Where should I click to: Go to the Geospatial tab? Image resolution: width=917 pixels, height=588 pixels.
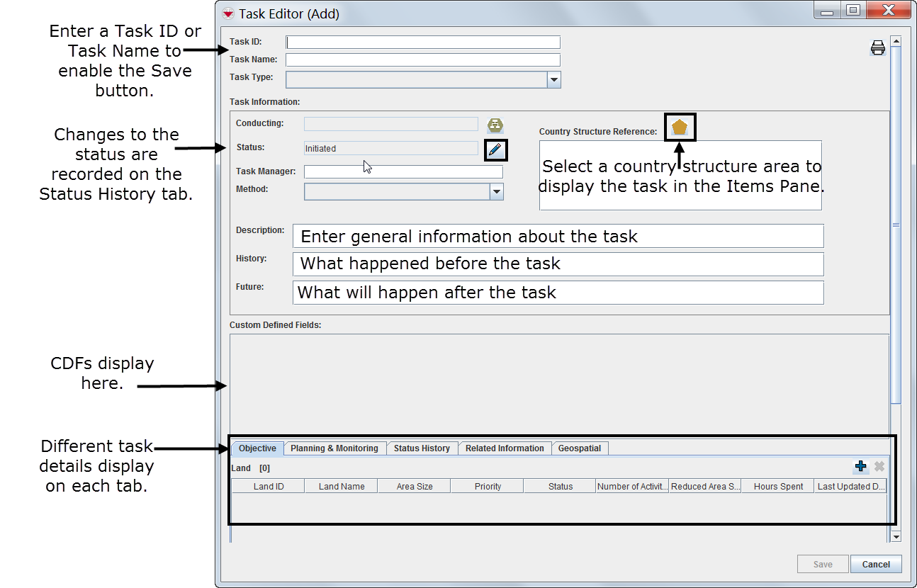tap(579, 448)
